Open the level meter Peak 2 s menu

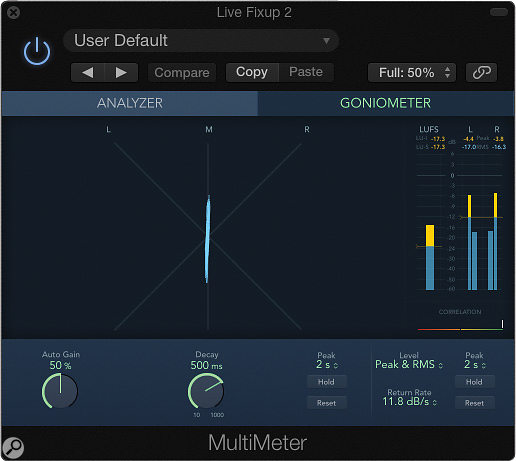point(475,365)
